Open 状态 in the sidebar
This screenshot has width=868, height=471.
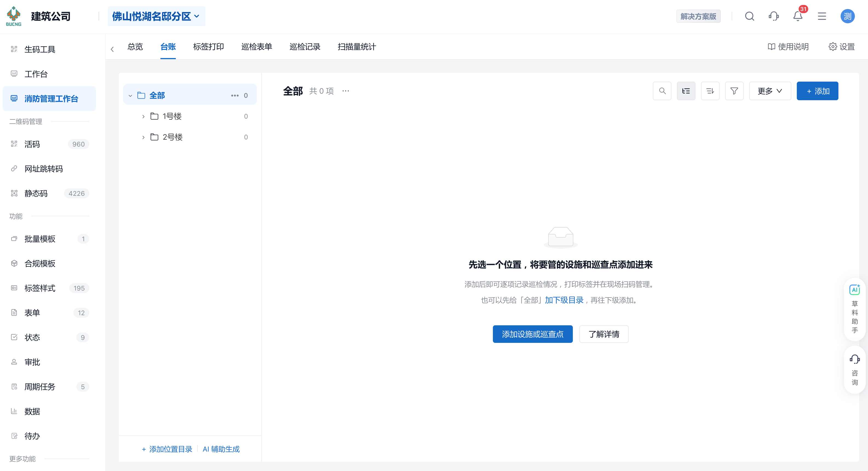click(49, 337)
